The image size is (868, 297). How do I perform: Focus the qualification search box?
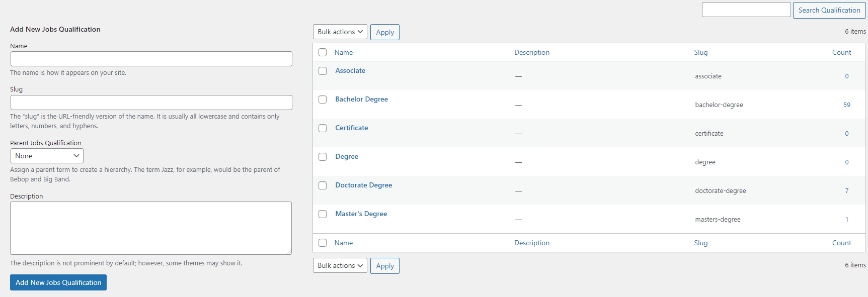[746, 10]
